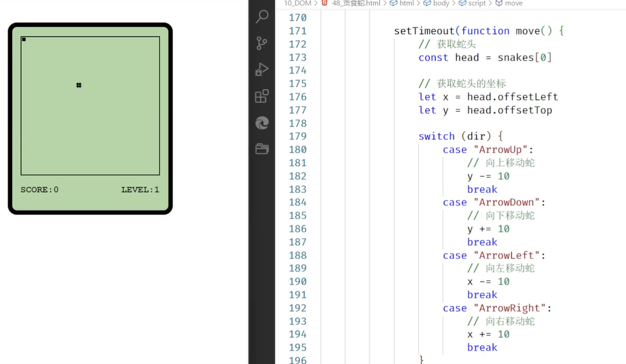Click the LEVEL:1 label in game

tap(140, 190)
